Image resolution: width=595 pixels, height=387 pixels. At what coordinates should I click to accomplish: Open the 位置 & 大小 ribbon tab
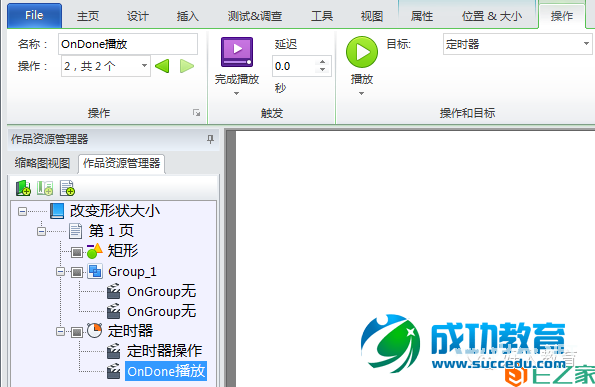[x=491, y=16]
